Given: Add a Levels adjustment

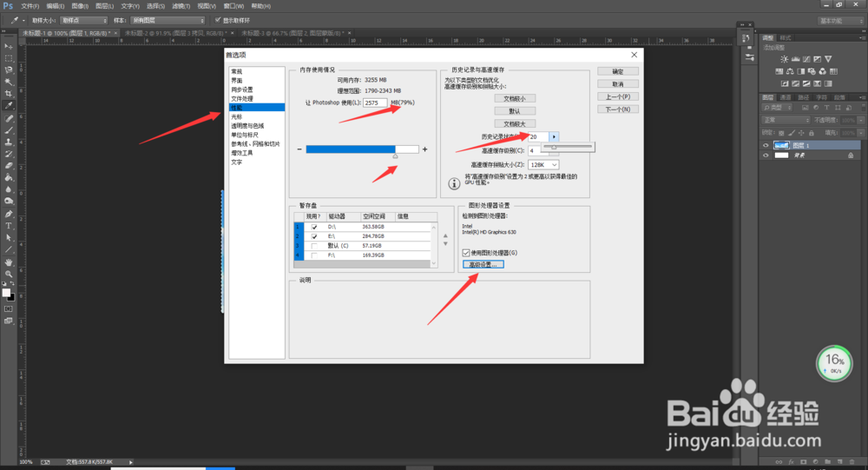Looking at the screenshot, I should point(795,59).
